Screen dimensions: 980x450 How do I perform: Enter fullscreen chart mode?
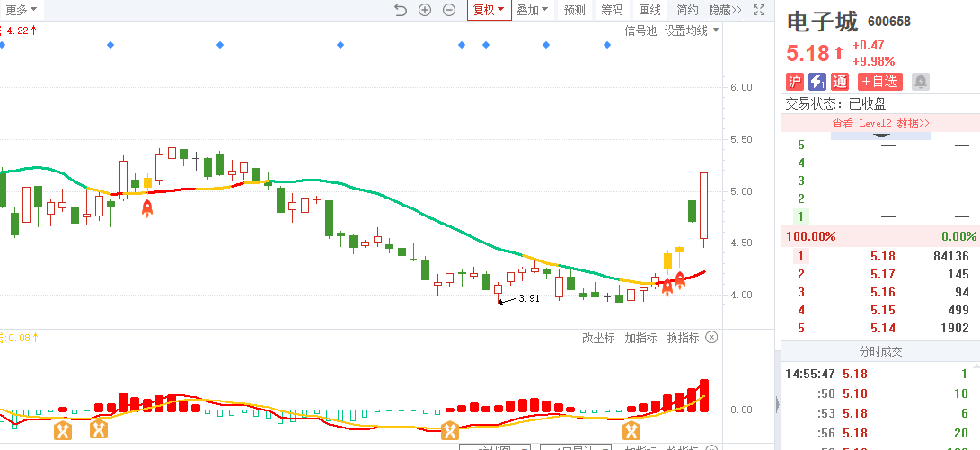pos(759,10)
